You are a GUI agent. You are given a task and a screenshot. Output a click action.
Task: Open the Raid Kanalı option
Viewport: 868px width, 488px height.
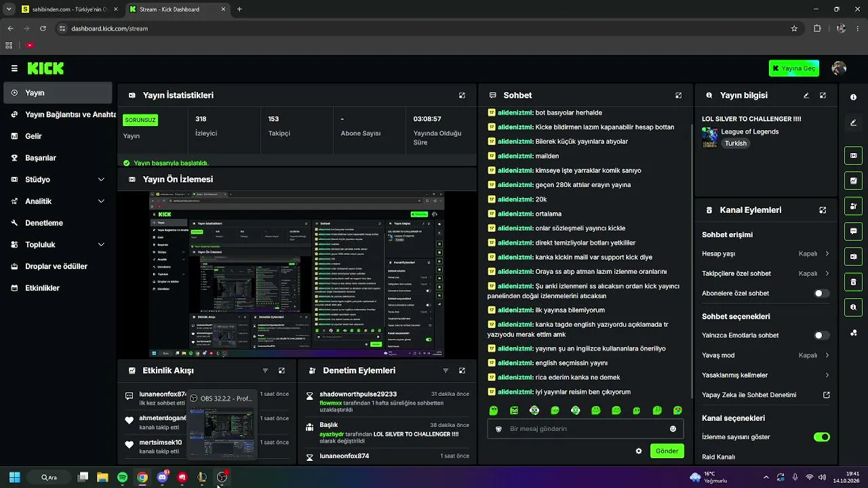click(718, 457)
